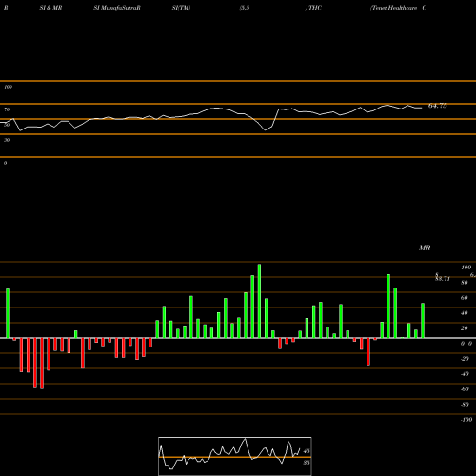
Task: Select the 'SI MunafaSutraR' header text
Action: click(x=117, y=8)
